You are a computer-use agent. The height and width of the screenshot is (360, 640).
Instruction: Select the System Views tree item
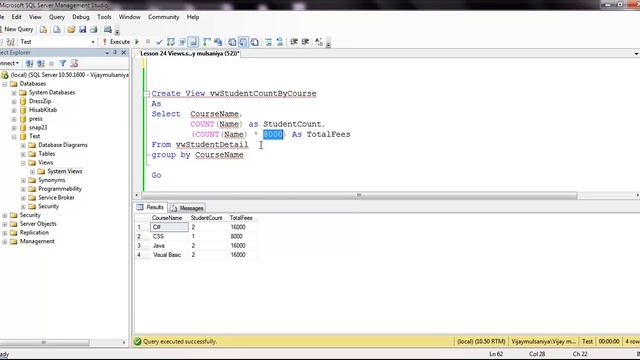tap(64, 171)
